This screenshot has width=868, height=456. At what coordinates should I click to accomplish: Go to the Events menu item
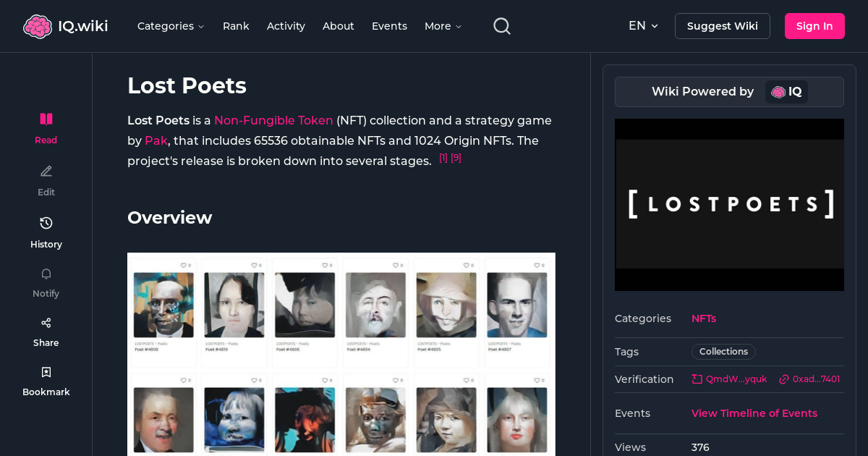click(x=389, y=26)
